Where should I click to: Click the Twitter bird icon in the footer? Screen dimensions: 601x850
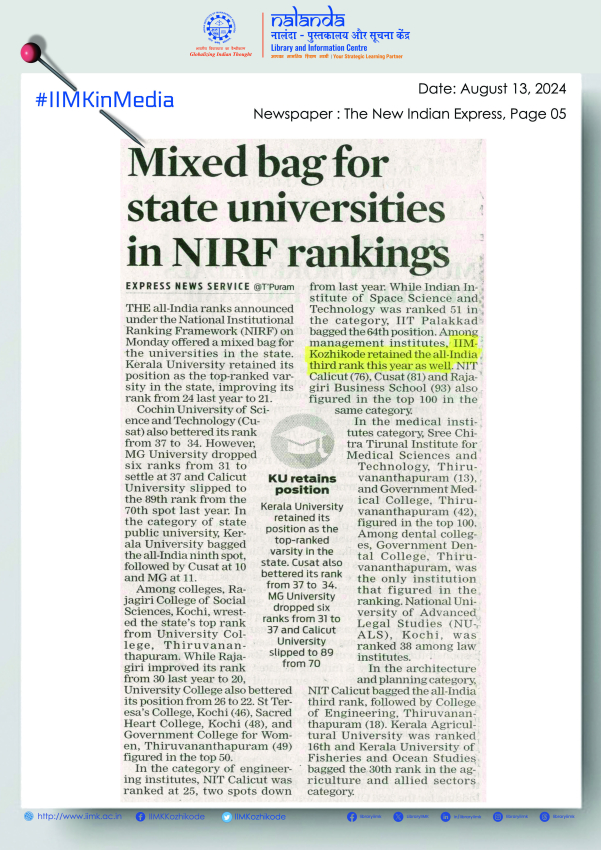[x=227, y=816]
